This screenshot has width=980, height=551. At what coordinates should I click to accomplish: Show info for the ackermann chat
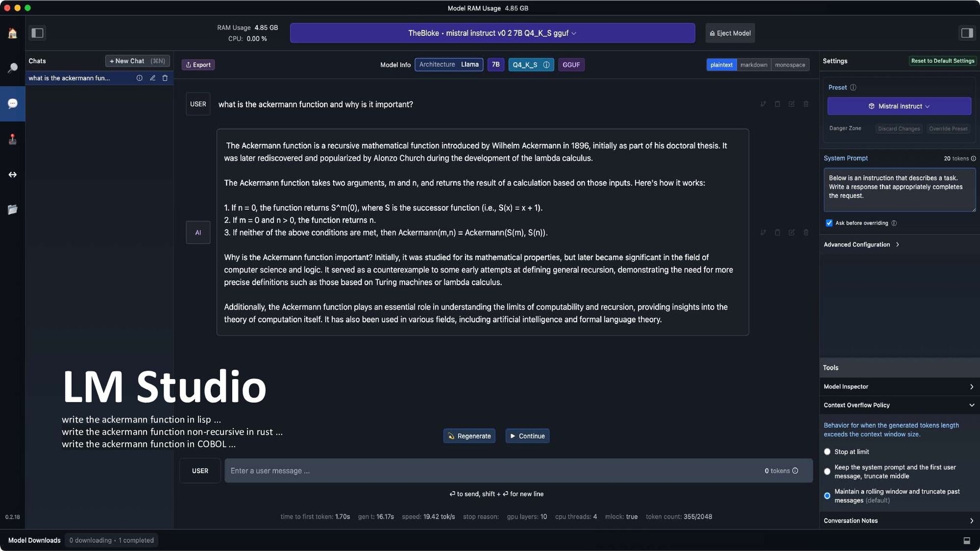(x=139, y=78)
